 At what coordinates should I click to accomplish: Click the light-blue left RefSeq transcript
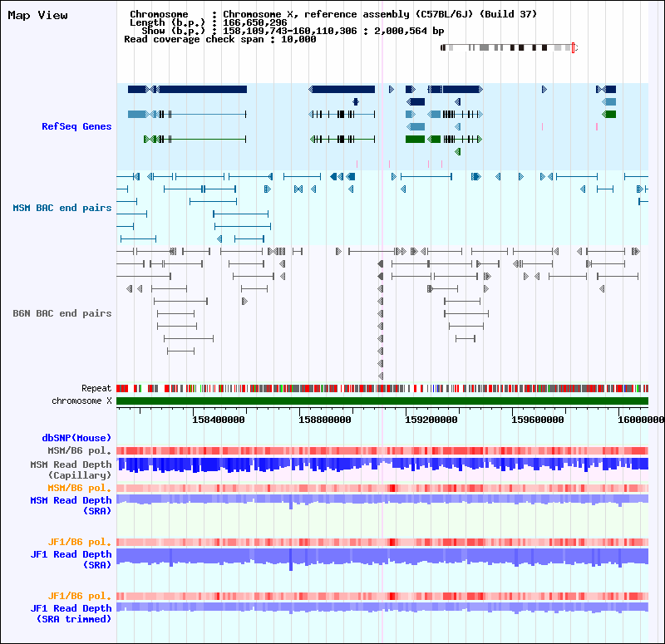187,114
